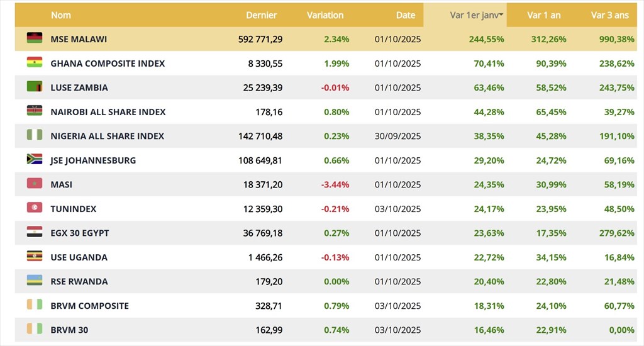Click the Egypt flag beside EGX 30

[34, 232]
